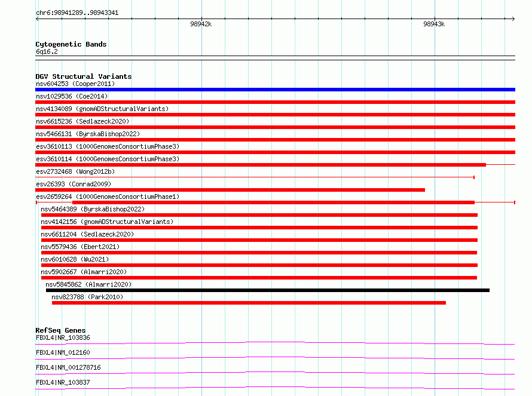Click the thin esv2732468 (Wong2012b) variant line

(255, 177)
